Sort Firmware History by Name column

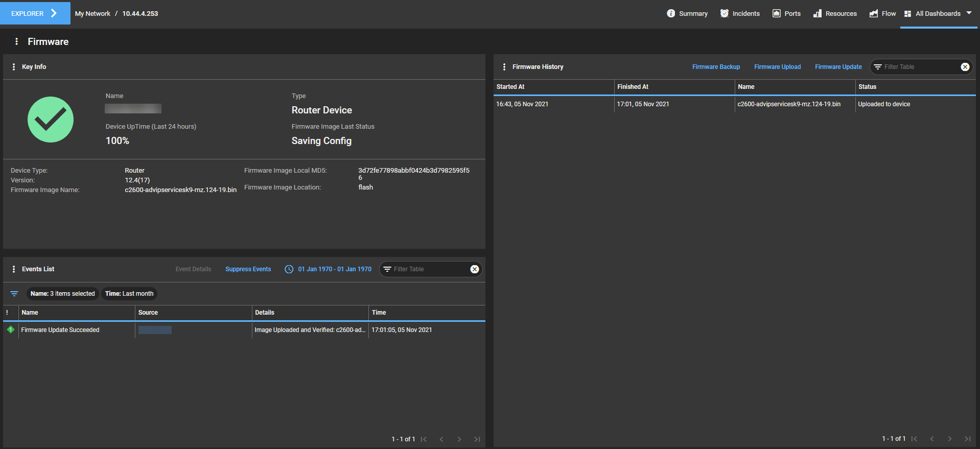pos(795,87)
